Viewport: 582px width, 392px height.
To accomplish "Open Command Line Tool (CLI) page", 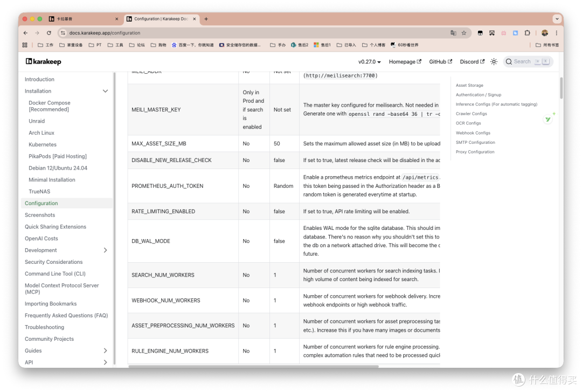I will tap(55, 274).
